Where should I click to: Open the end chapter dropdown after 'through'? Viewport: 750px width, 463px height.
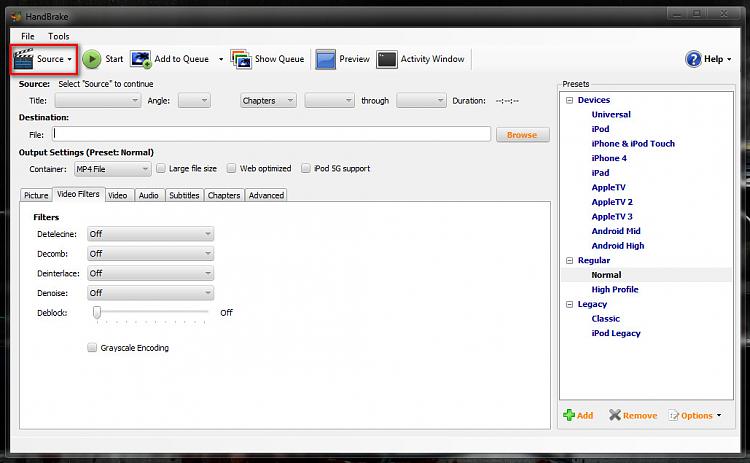[421, 100]
